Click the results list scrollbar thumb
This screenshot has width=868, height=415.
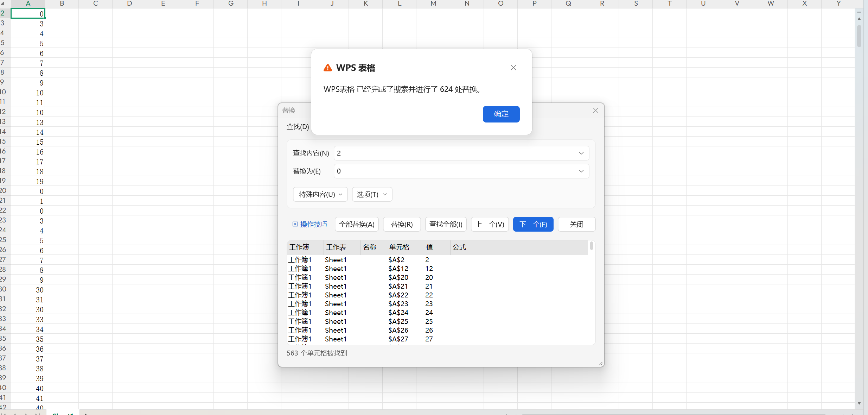click(592, 245)
